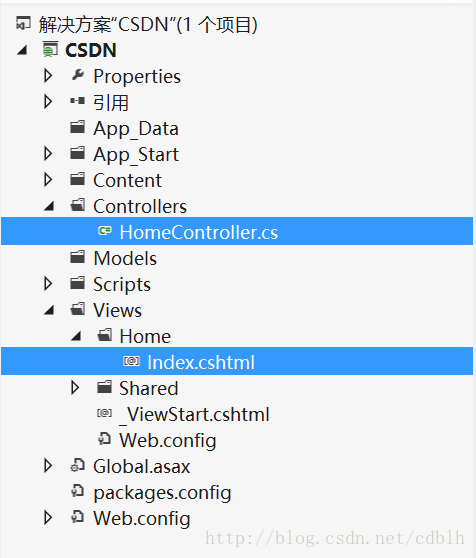
Task: Click the packages.config file icon
Action: pyautogui.click(x=78, y=491)
